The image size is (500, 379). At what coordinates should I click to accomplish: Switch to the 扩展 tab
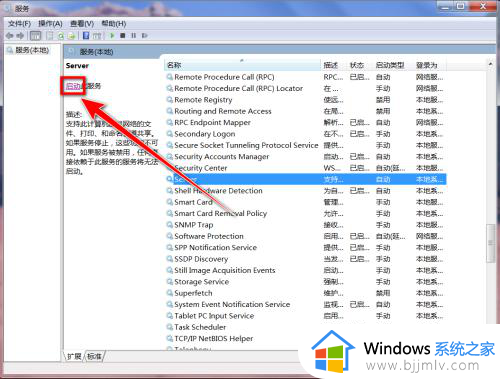click(x=74, y=356)
